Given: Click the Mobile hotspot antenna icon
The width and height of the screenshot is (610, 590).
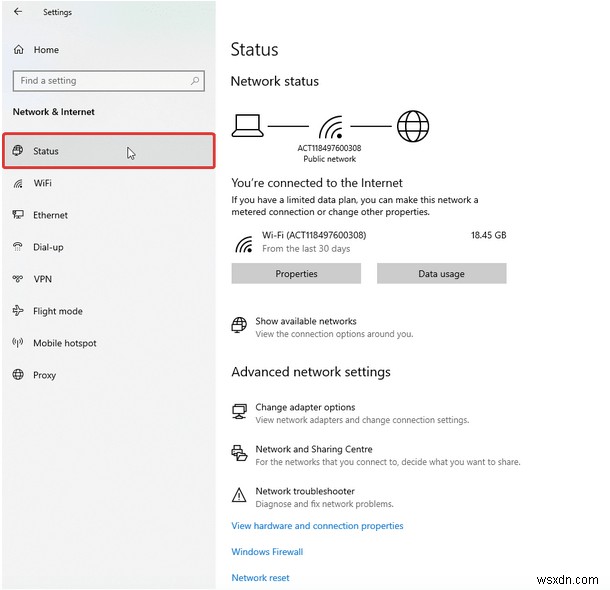Looking at the screenshot, I should 18,343.
